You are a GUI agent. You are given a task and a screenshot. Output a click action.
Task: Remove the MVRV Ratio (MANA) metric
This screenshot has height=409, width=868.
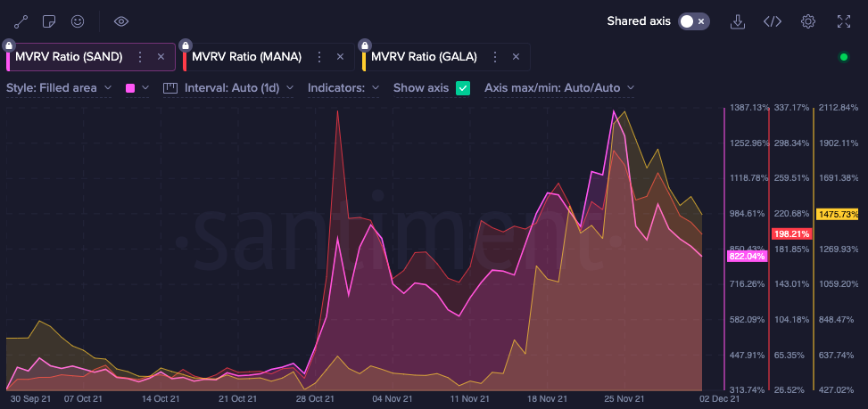pos(341,56)
